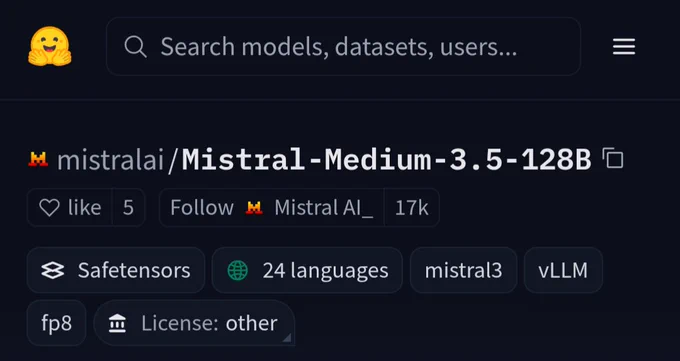Expand the License: other tag

pyautogui.click(x=194, y=323)
